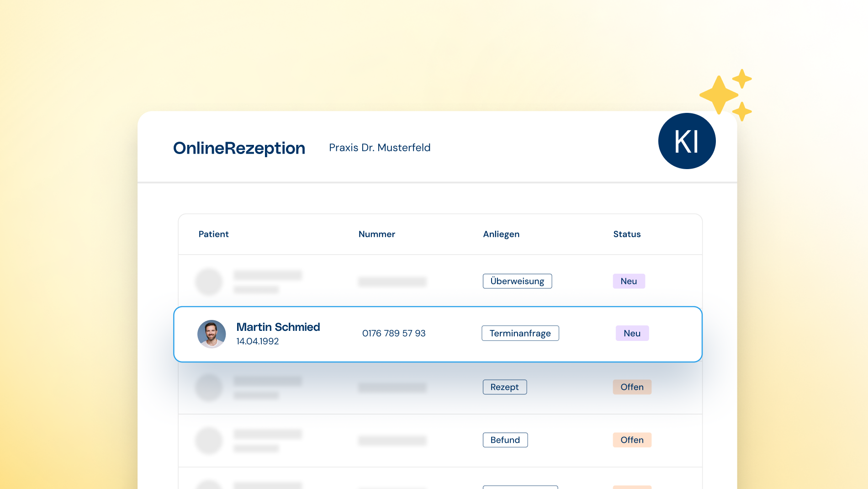
Task: Click the Neu status in Überweisung row
Action: click(x=629, y=281)
